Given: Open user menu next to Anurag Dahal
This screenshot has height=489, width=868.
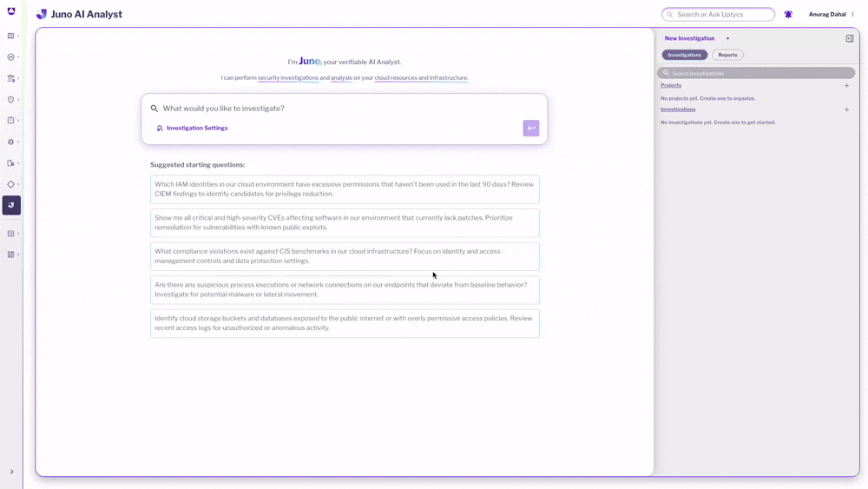Looking at the screenshot, I should tap(852, 15).
